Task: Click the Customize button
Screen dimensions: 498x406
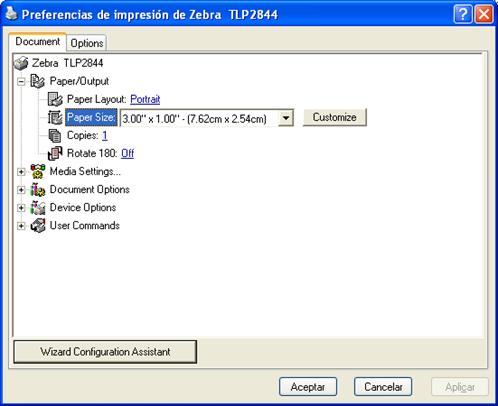Action: (335, 117)
